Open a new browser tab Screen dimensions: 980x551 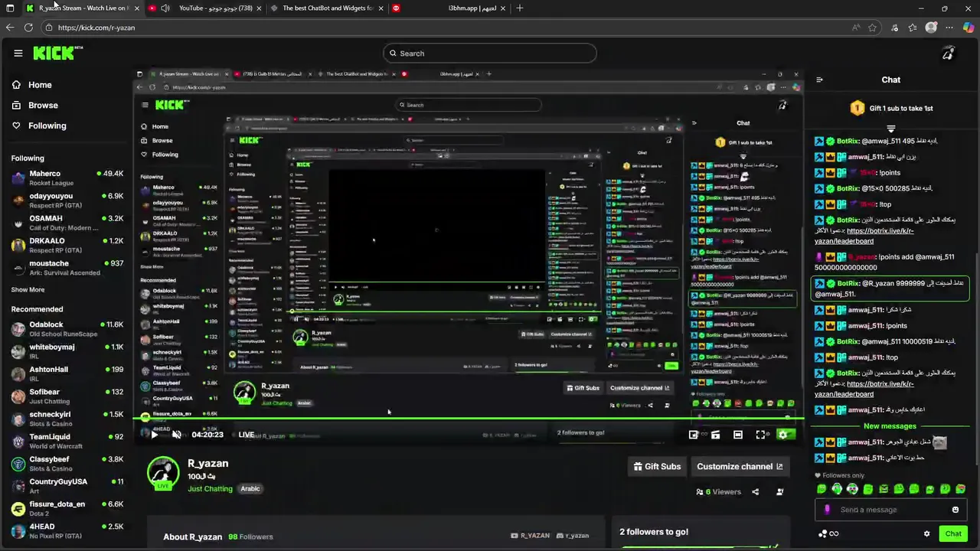pos(520,8)
